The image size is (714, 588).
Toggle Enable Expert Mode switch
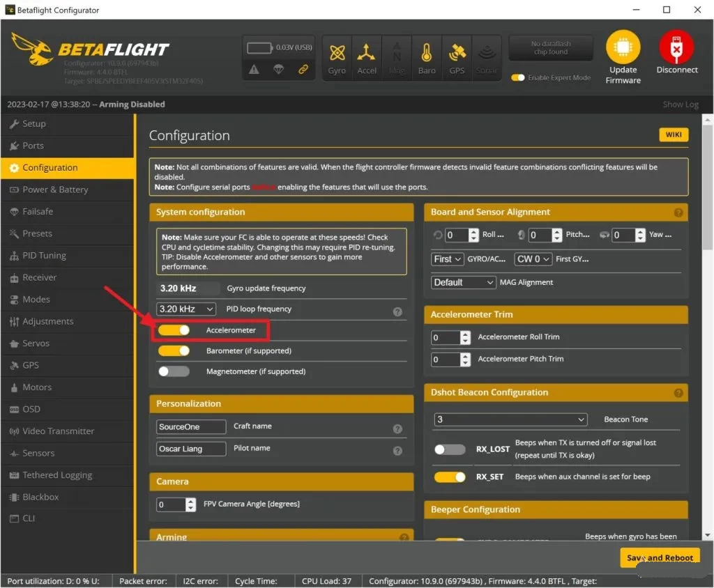[x=518, y=78]
